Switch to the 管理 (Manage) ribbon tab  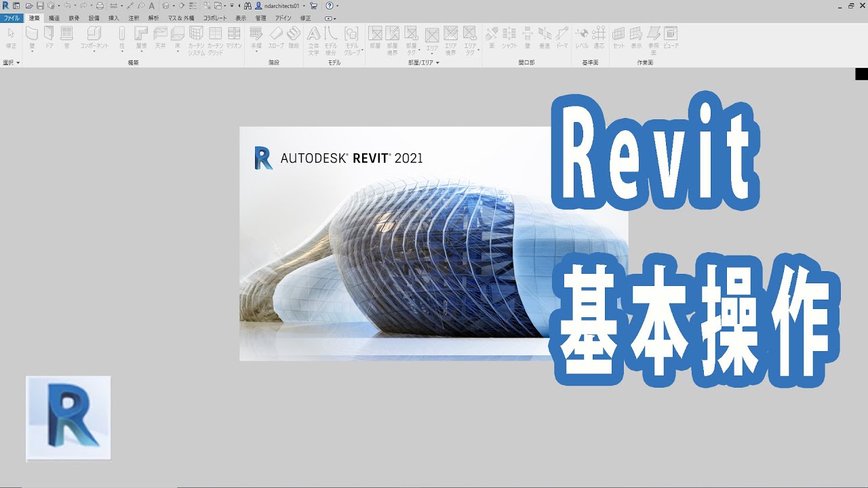260,18
